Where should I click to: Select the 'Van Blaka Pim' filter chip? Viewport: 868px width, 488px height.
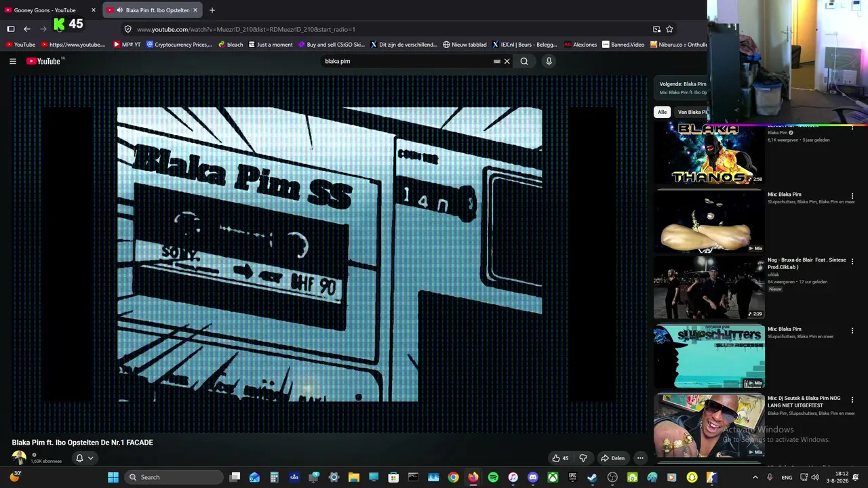691,112
